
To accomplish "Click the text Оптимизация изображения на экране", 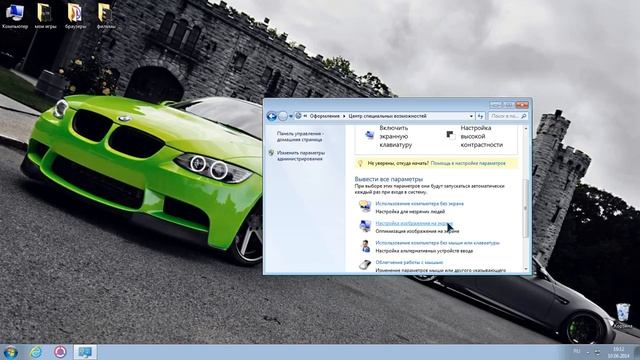I will [x=417, y=231].
